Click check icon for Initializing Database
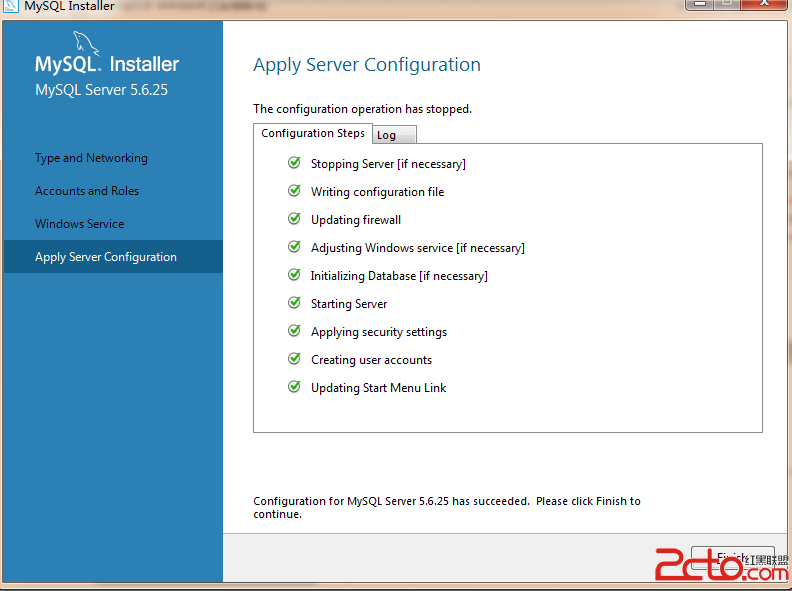Screen dimensions: 792x591 (294, 274)
